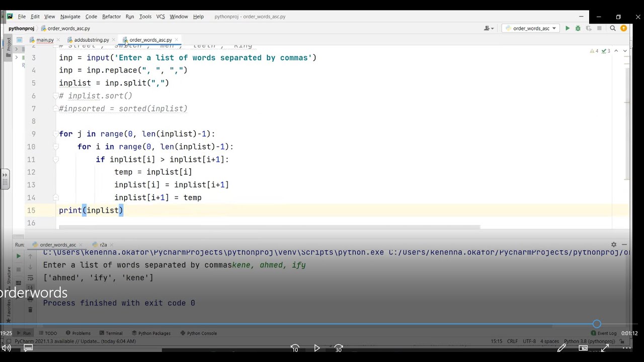Viewport: 644px width, 362px height.
Task: Open the Problems tool window
Action: 78,333
